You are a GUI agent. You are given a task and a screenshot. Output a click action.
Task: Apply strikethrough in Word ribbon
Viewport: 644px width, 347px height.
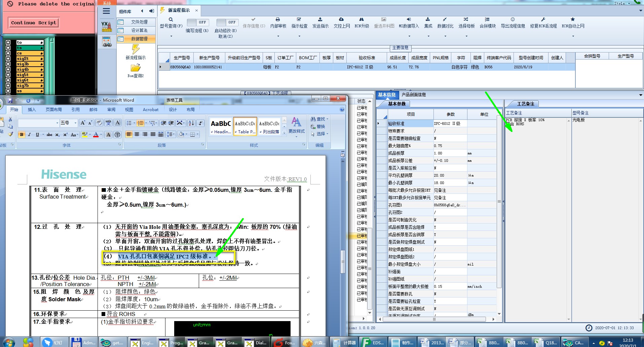point(49,135)
